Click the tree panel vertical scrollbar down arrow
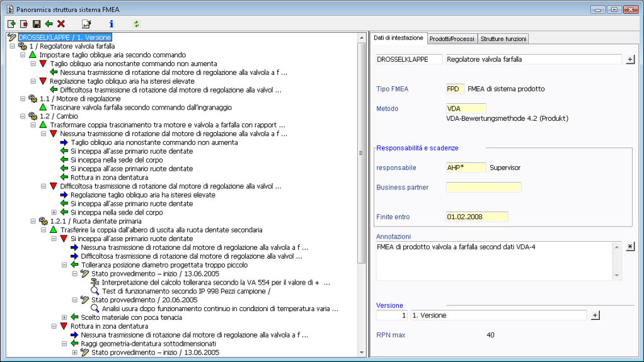This screenshot has height=362, width=644. point(362,352)
